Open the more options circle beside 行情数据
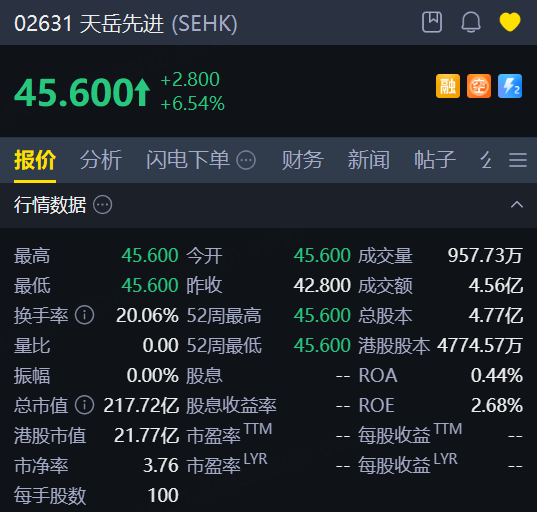Screen dimensions: 537x512 coord(103,205)
